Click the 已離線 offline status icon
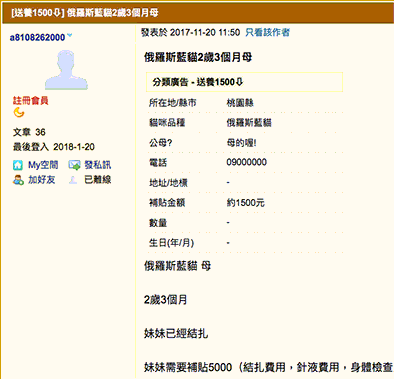The image size is (394, 379). click(73, 180)
